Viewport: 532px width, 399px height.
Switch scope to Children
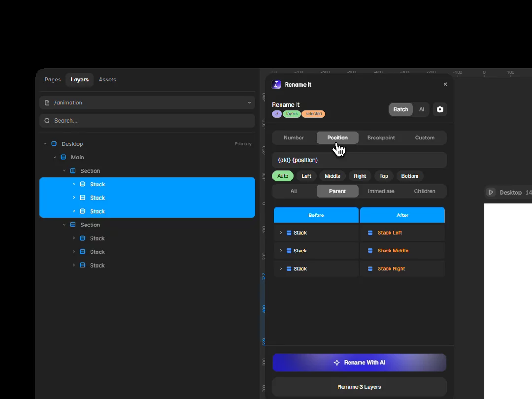[x=425, y=191]
